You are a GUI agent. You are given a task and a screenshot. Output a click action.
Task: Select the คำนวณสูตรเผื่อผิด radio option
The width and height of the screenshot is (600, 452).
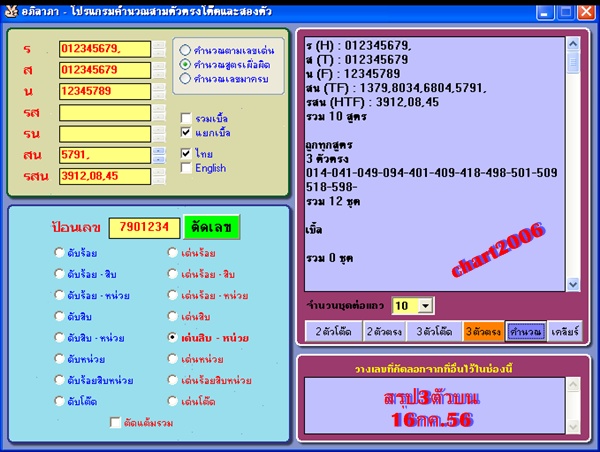pos(185,64)
